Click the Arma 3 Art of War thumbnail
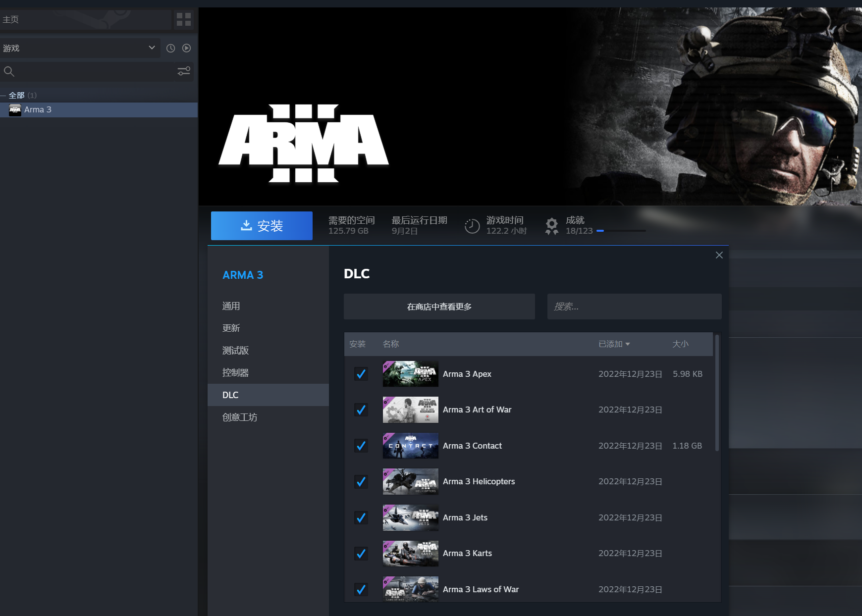This screenshot has height=616, width=862. pyautogui.click(x=411, y=410)
